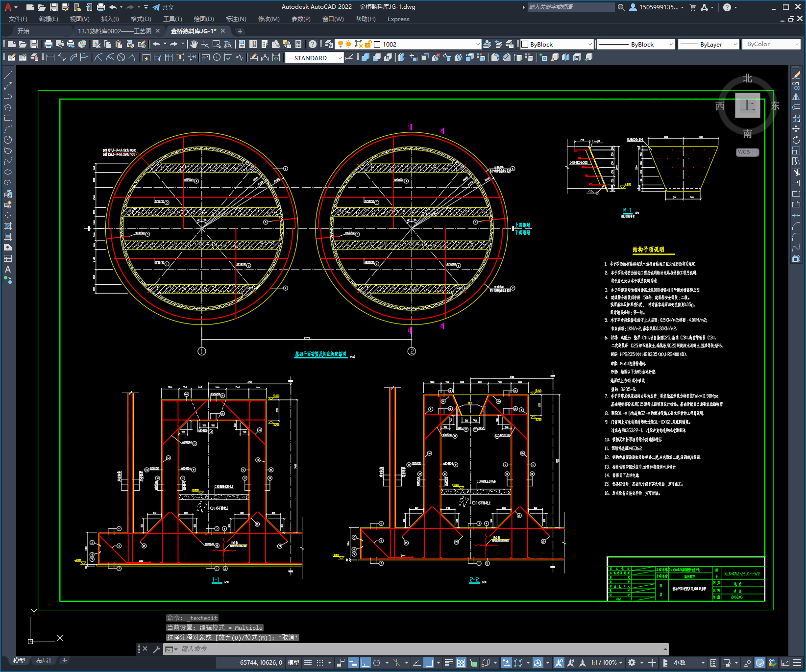
Task: Click the Linear dimension tool icon
Action: coord(50,57)
